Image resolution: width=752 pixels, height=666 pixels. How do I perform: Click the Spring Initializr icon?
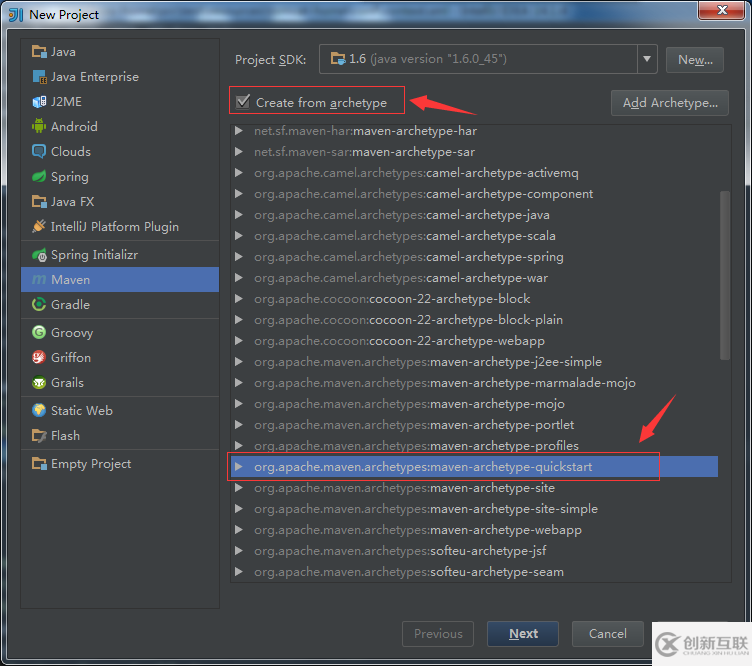tap(38, 255)
